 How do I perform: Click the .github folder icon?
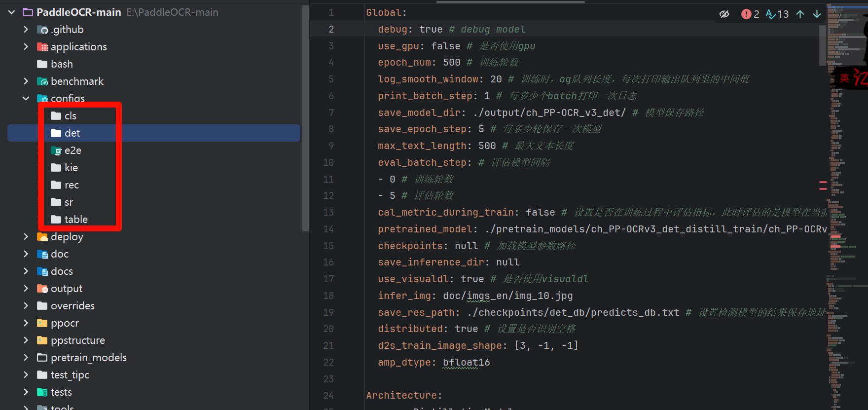tap(42, 30)
